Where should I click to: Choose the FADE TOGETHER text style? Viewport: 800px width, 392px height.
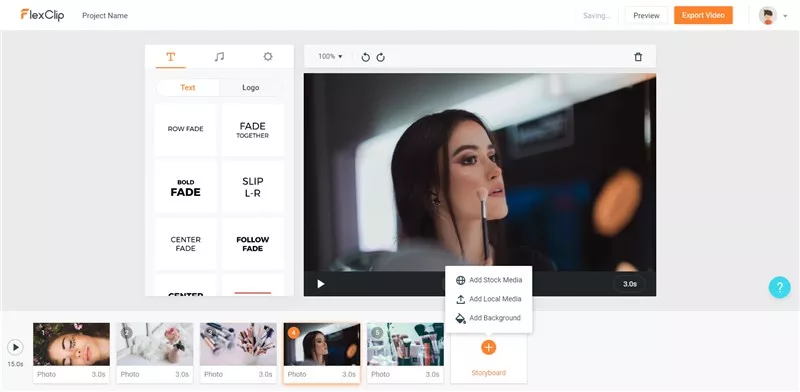point(253,129)
